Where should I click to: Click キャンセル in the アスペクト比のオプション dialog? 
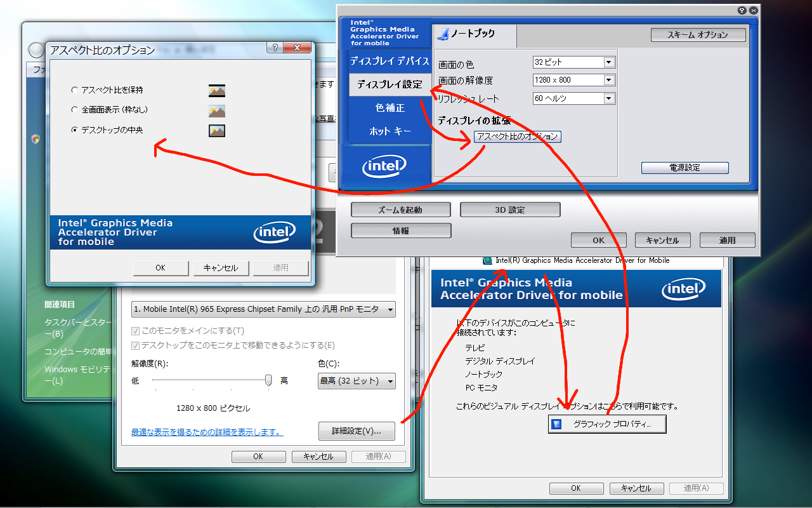coord(221,268)
